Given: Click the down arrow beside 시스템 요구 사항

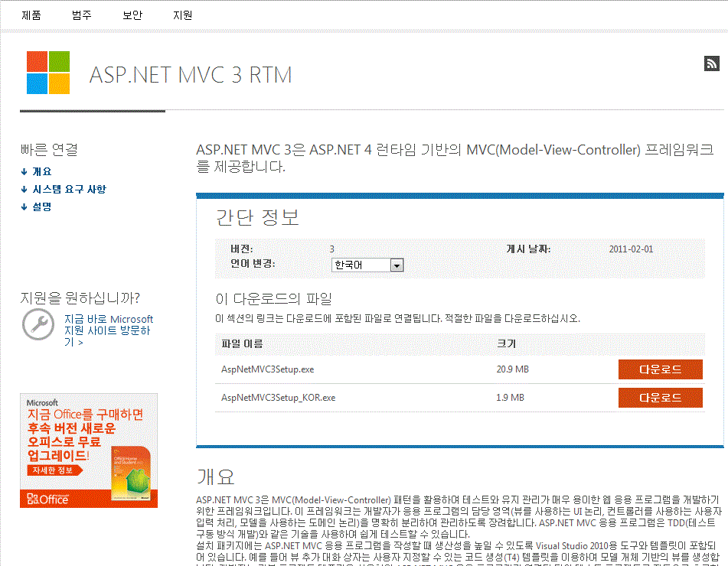Looking at the screenshot, I should 24,189.
